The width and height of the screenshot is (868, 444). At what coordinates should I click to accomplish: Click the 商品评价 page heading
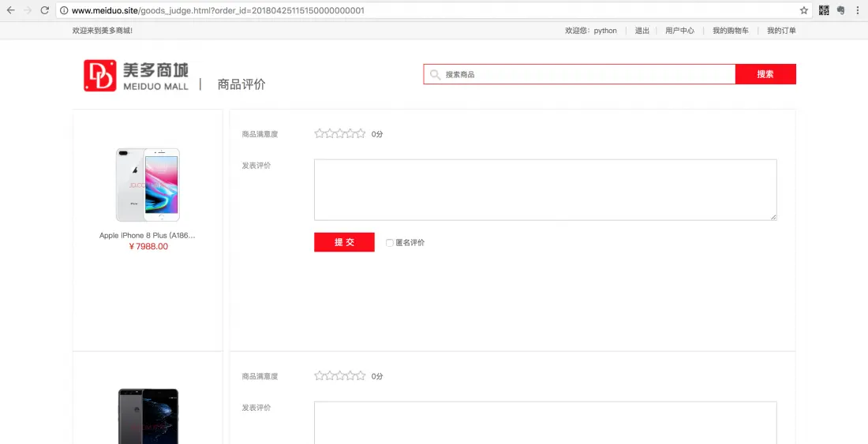[241, 84]
